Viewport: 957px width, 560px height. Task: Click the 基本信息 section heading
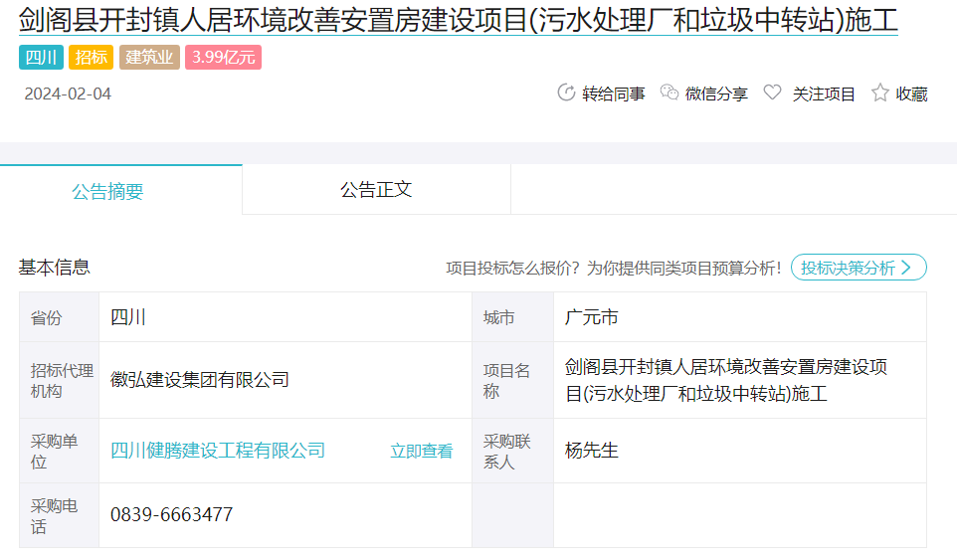click(55, 268)
